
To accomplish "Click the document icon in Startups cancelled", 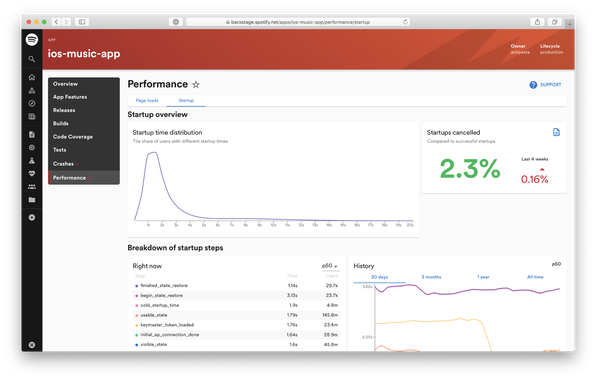I will click(556, 132).
